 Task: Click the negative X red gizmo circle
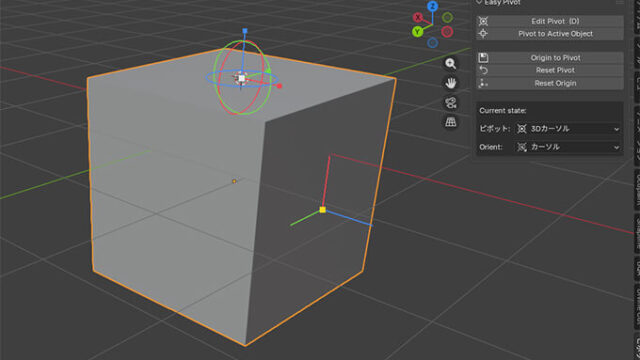[447, 31]
